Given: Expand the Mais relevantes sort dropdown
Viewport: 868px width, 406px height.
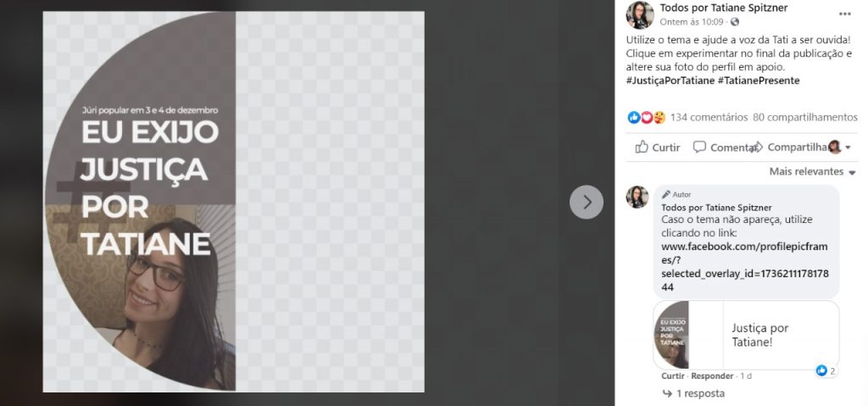Looking at the screenshot, I should point(813,172).
